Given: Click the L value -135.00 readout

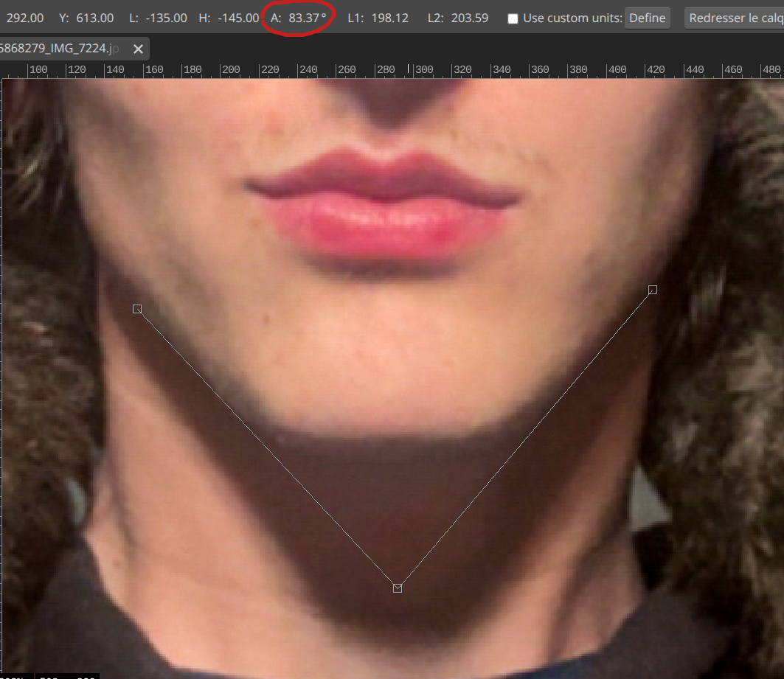Looking at the screenshot, I should (x=166, y=18).
